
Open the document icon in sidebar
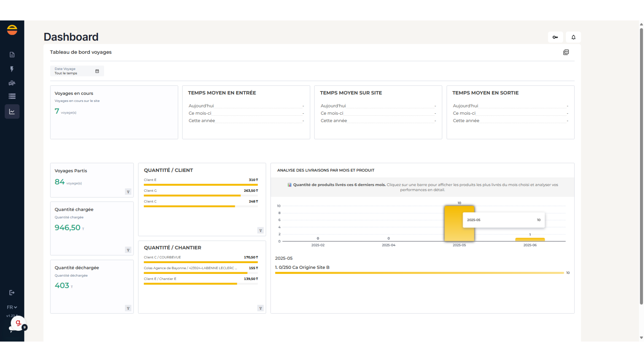12,55
